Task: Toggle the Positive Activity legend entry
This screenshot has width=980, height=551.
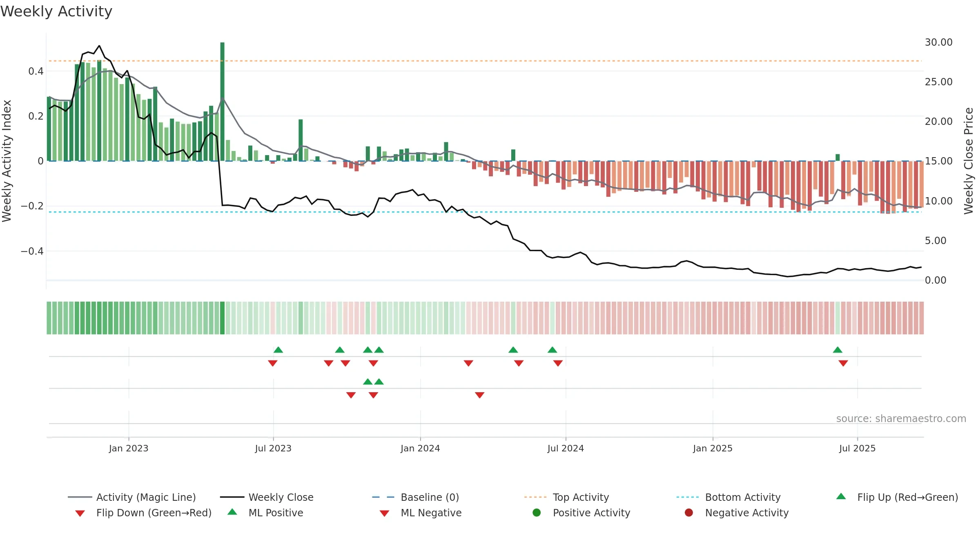Action: click(581, 513)
